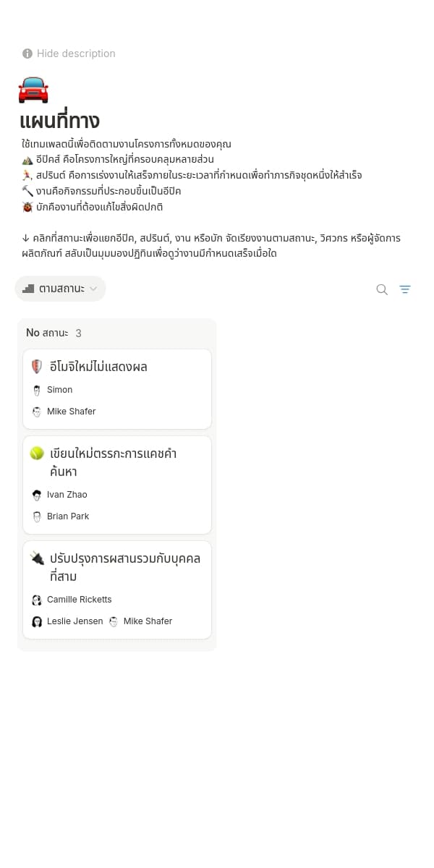Click the red car page emoji icon
The width and height of the screenshot is (434, 868).
click(33, 88)
